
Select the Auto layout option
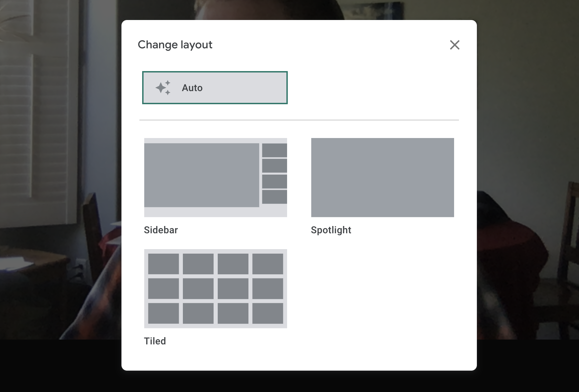click(215, 88)
